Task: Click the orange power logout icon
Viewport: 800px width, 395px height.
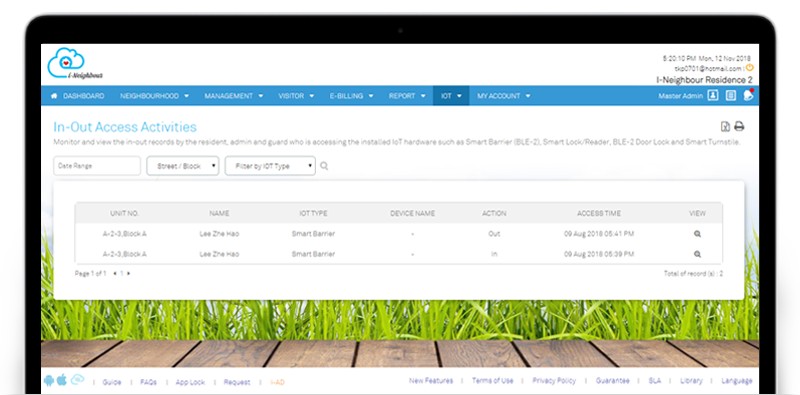Action: [x=749, y=67]
